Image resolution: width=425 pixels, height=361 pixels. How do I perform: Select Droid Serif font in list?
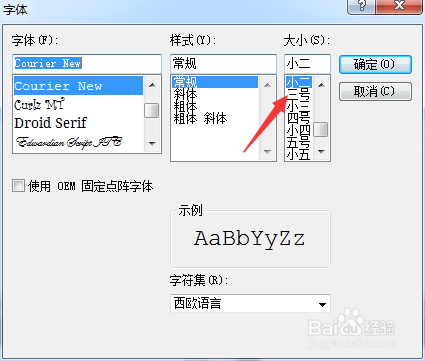tap(79, 123)
